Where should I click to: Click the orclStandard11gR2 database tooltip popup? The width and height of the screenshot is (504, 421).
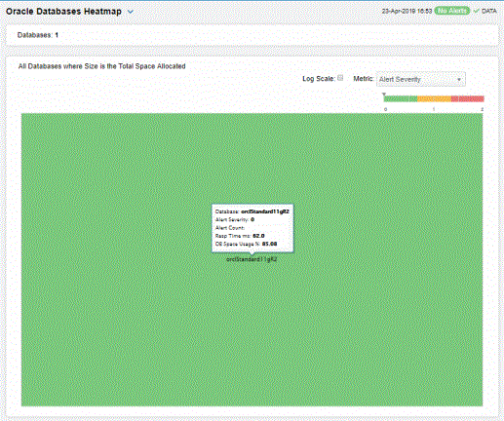[252, 228]
